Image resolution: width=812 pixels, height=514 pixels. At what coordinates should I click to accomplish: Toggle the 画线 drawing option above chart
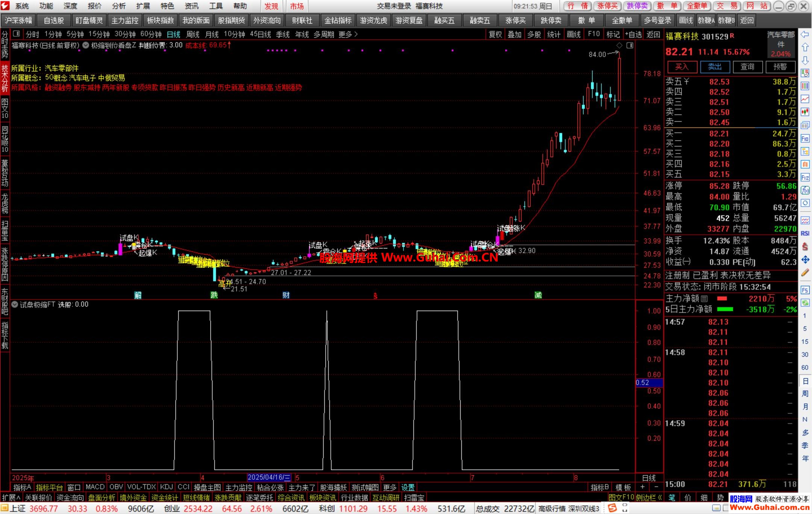pos(574,34)
